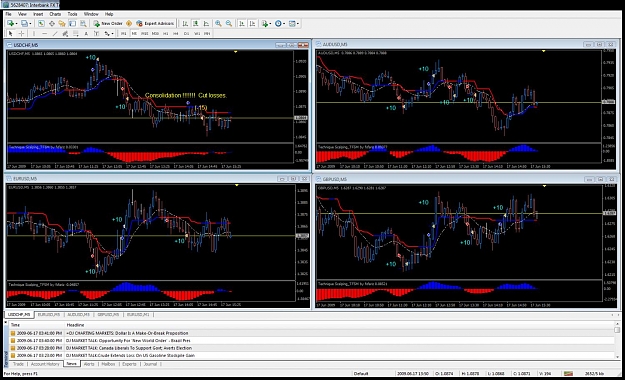
Task: Select the Horizontal Line drawing tool
Action: pyautogui.click(x=45, y=33)
